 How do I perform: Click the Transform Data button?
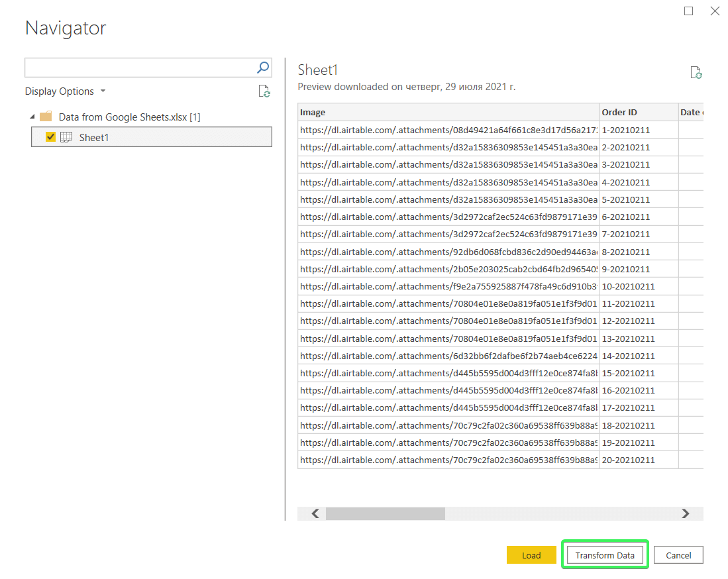coord(605,555)
